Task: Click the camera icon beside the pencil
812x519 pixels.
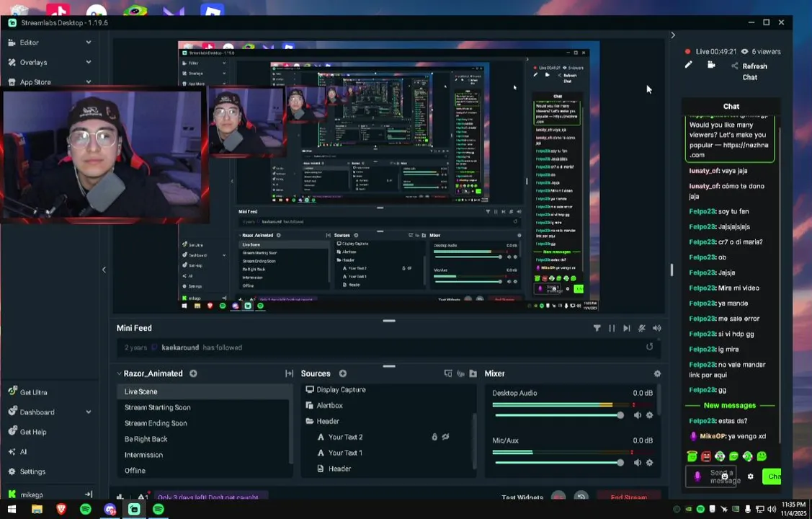Action: [711, 65]
